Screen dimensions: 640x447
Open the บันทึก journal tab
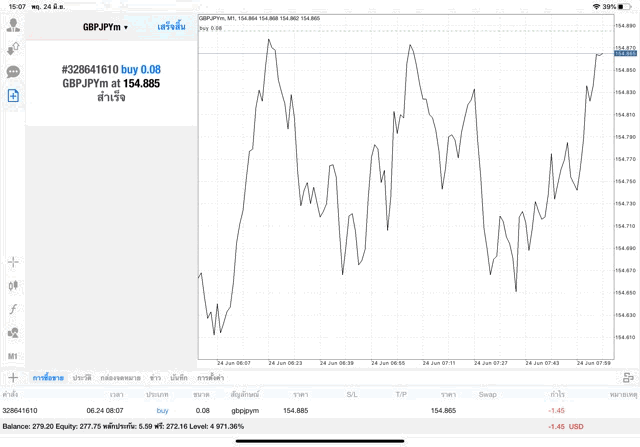point(179,378)
